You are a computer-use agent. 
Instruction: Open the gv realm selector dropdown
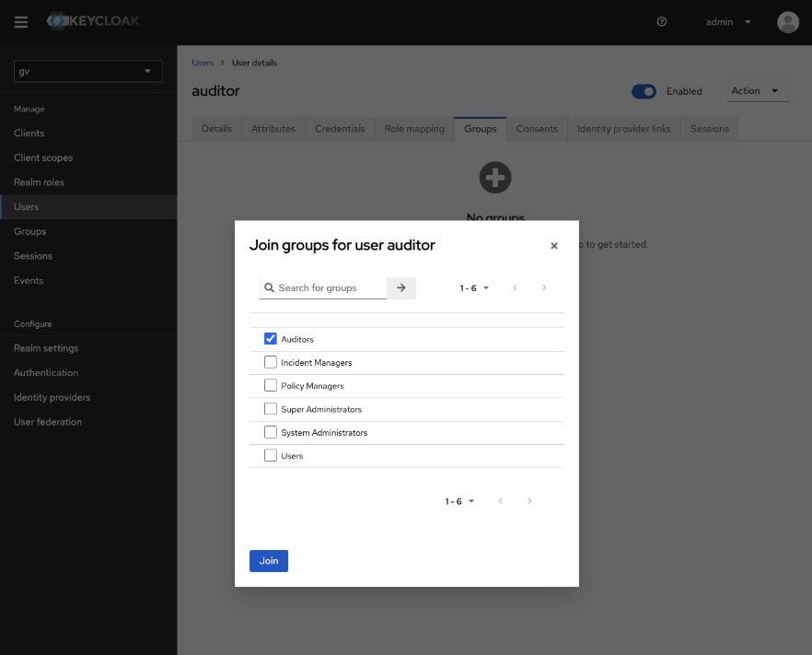(x=88, y=71)
